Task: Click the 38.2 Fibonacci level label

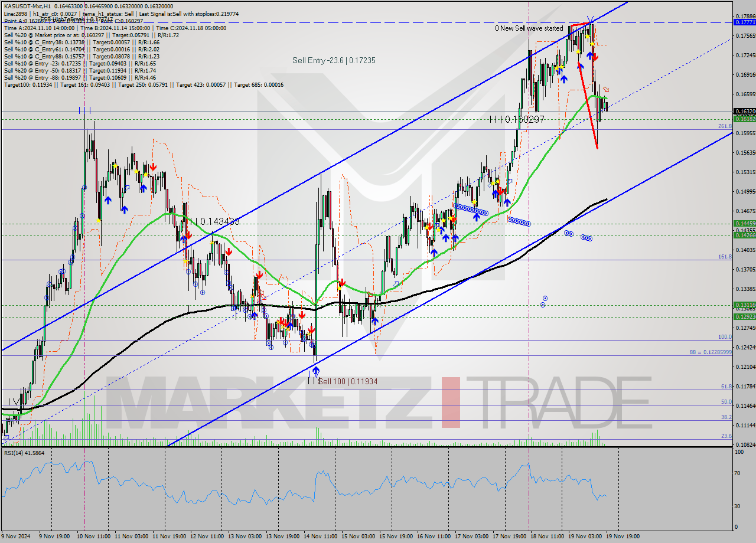Action: point(726,417)
